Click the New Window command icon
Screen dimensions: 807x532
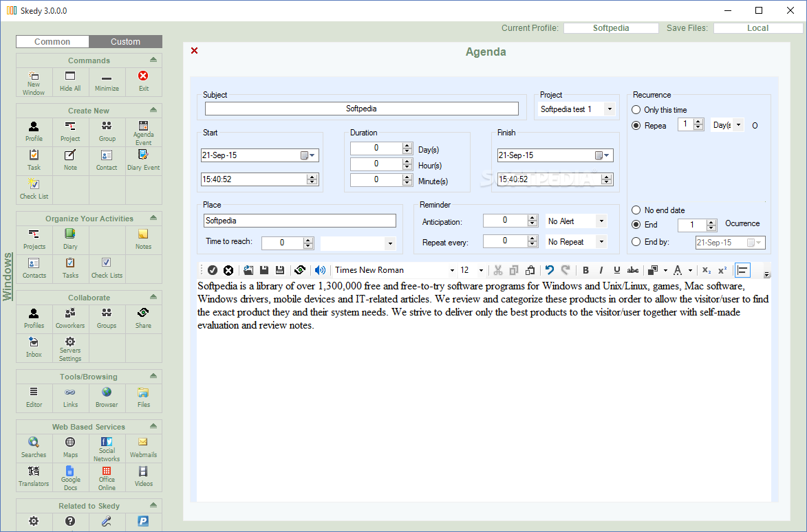[x=34, y=82]
